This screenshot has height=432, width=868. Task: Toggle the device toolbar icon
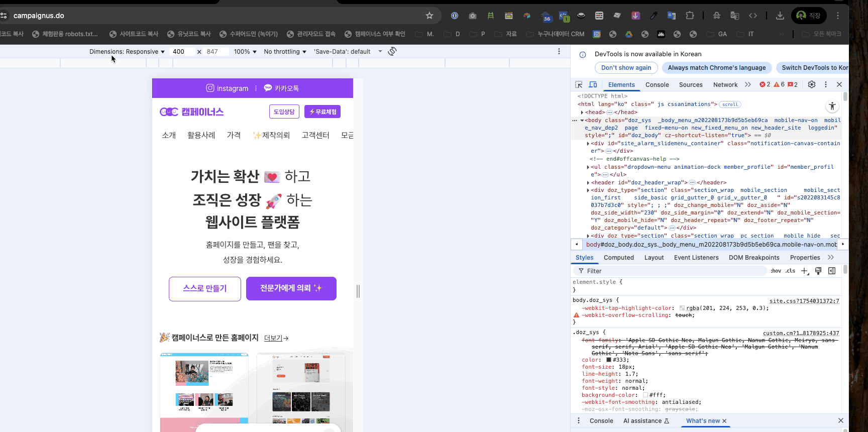tap(593, 85)
